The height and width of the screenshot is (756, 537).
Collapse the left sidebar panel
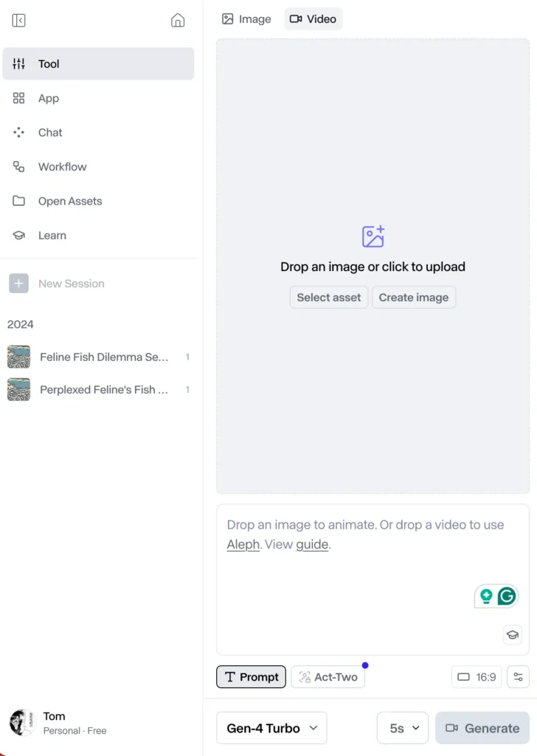coord(19,21)
